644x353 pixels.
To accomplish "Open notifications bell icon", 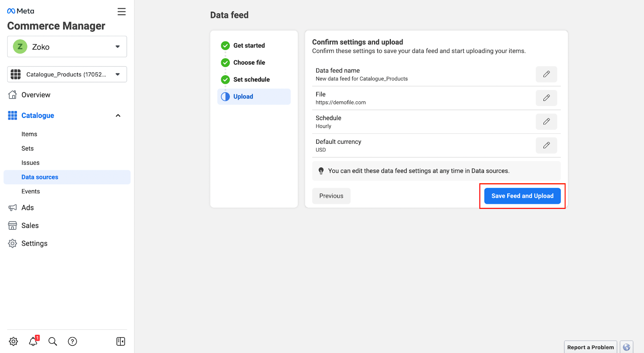I will tap(33, 341).
